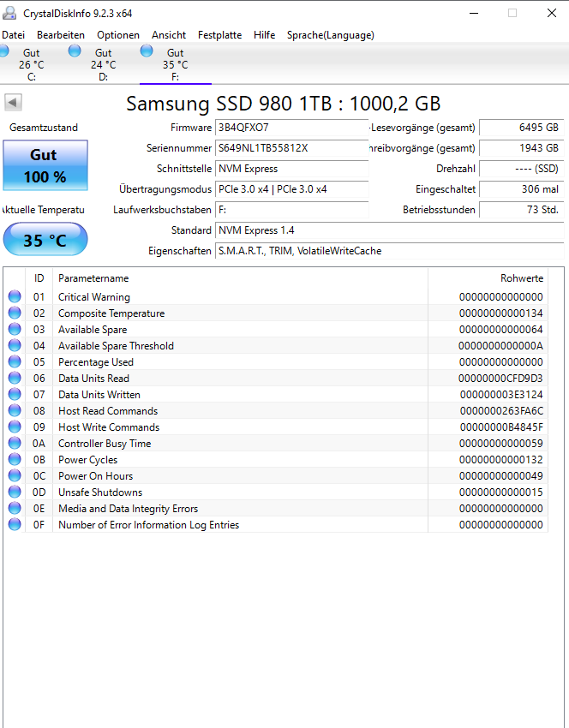Click the CrystalDiskInfo app icon in title bar
The width and height of the screenshot is (569, 728).
pyautogui.click(x=9, y=13)
